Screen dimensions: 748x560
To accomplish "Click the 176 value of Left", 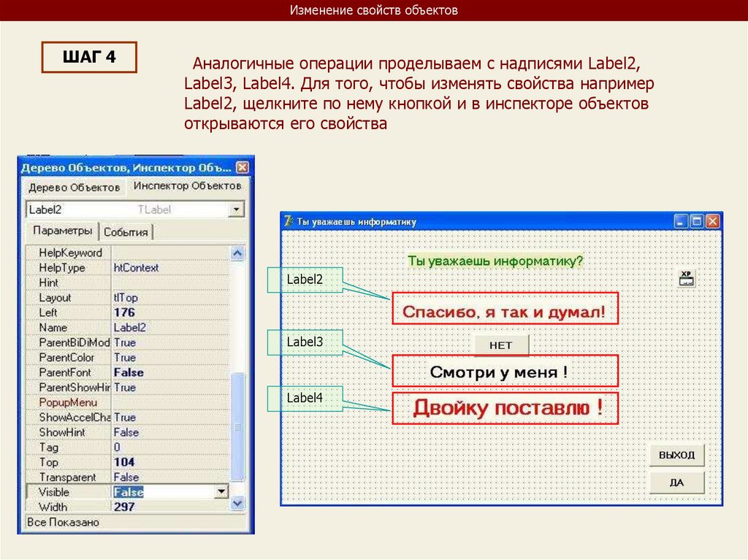I will (x=124, y=312).
